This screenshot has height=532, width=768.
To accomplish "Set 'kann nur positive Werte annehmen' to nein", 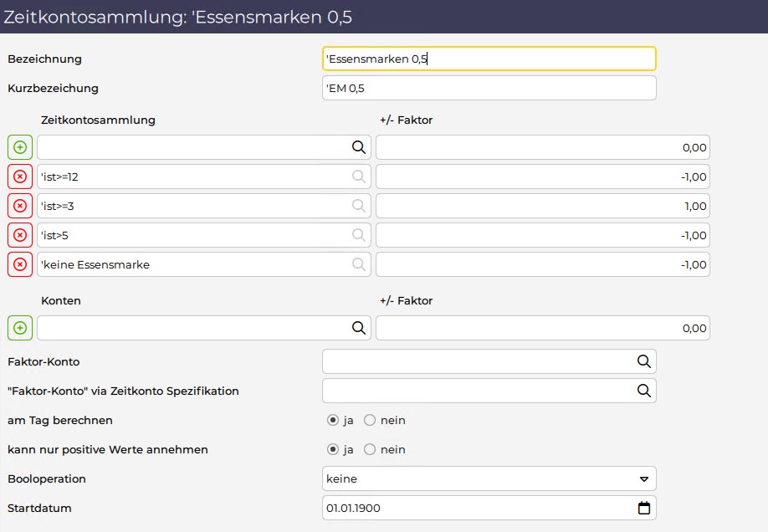I will coord(370,449).
